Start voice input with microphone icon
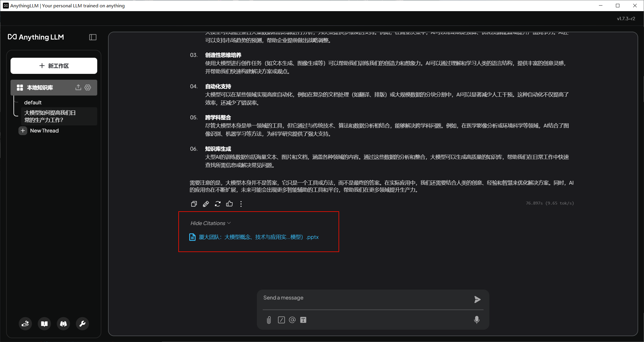Screen dimensions: 644x342 point(477,320)
